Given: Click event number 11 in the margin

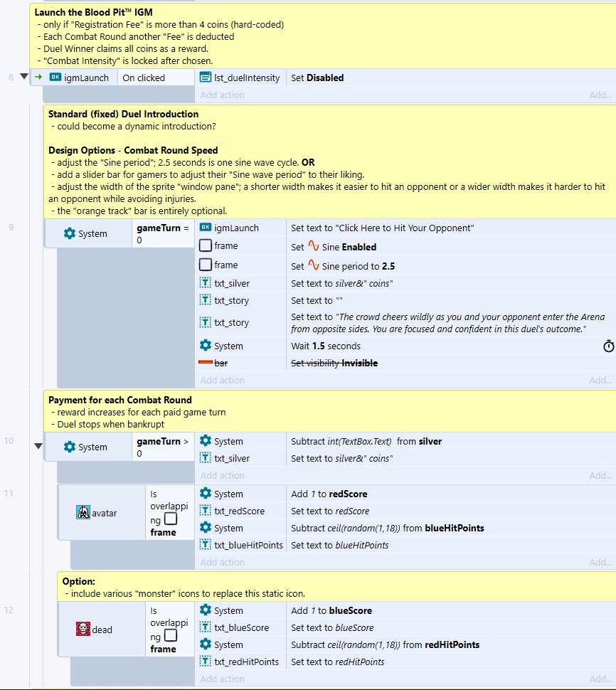Looking at the screenshot, I should click(9, 493).
